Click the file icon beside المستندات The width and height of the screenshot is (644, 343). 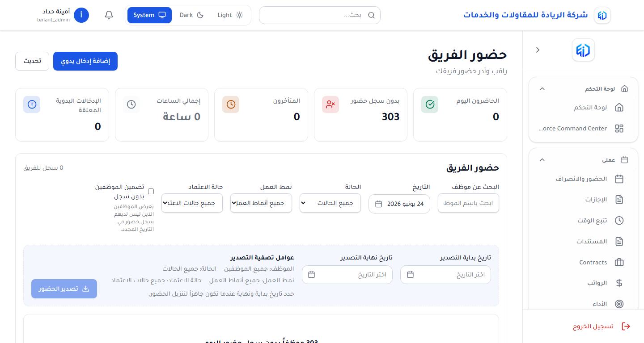(619, 242)
